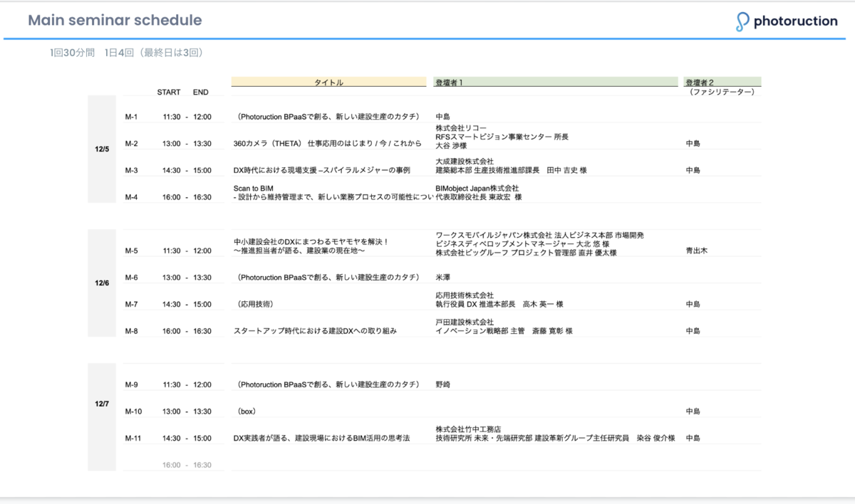Click the "16:30" end time in M-4

click(x=202, y=197)
